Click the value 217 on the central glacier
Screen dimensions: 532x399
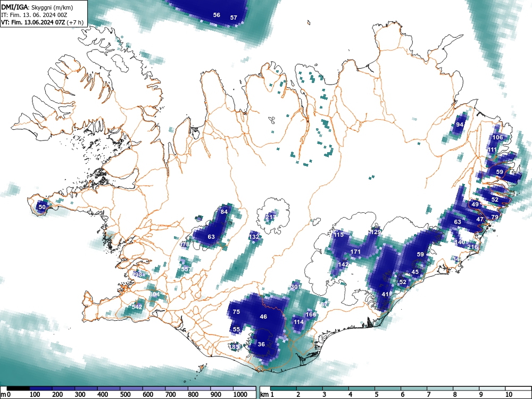[271, 217]
